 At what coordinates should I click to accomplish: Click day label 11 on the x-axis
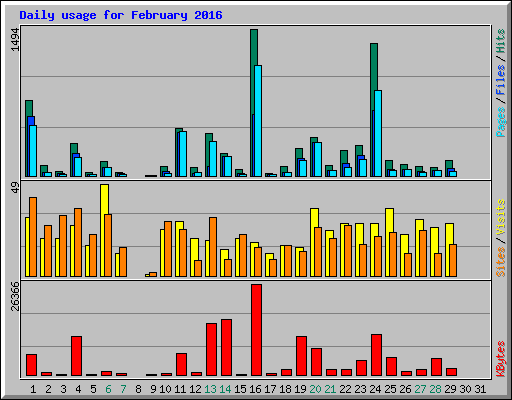(x=180, y=389)
